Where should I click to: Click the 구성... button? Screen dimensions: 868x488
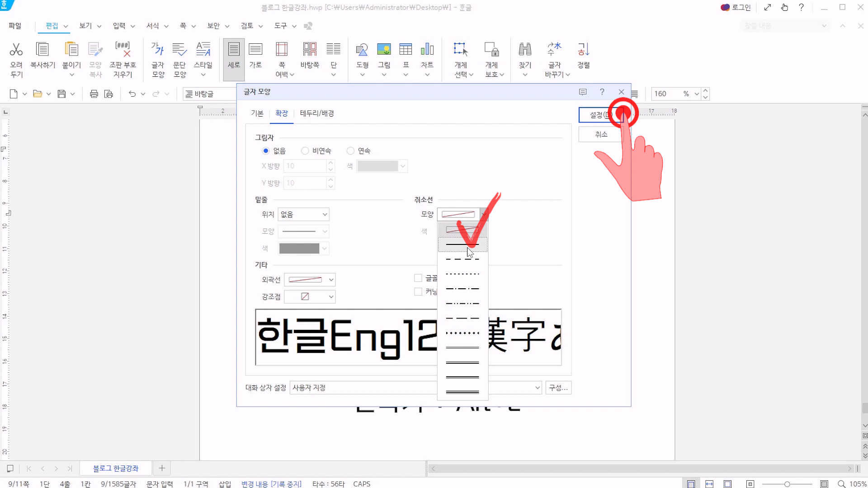click(558, 388)
